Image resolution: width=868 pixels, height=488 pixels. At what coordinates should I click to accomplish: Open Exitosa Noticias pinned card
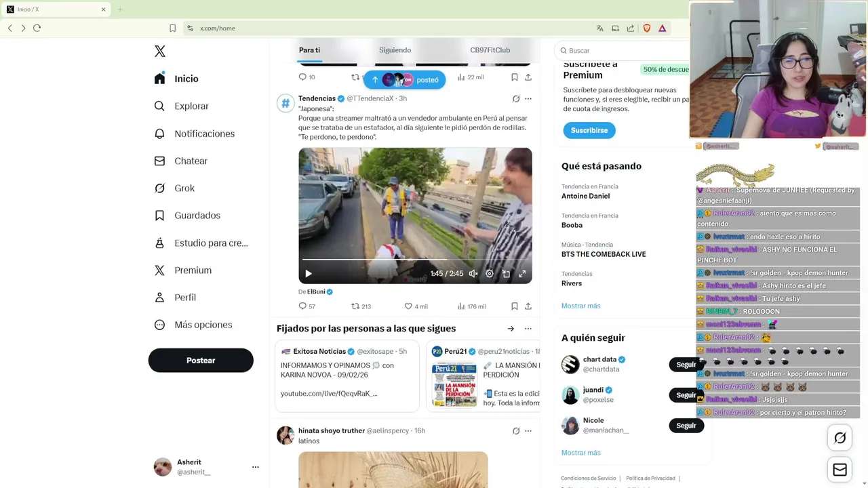[x=347, y=376]
